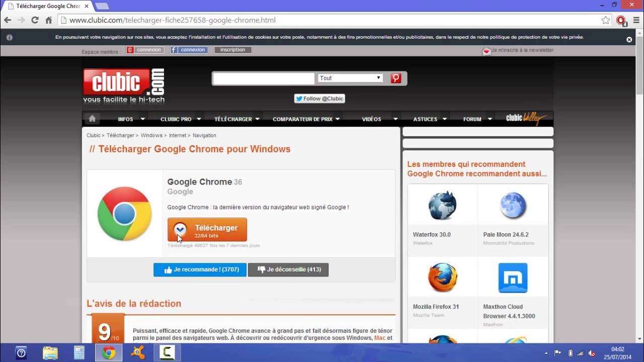644x362 pixels.
Task: Select the Télécharger Google Chrome browser tab
Action: tap(48, 6)
